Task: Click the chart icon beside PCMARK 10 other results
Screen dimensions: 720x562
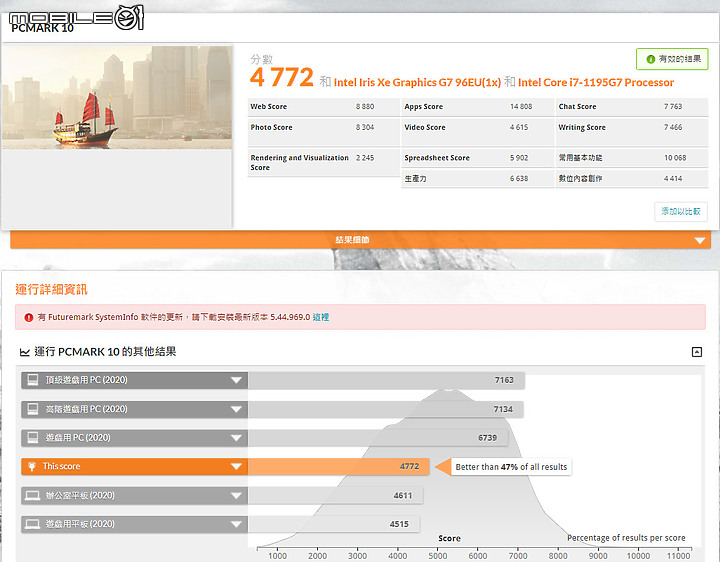Action: (x=24, y=352)
